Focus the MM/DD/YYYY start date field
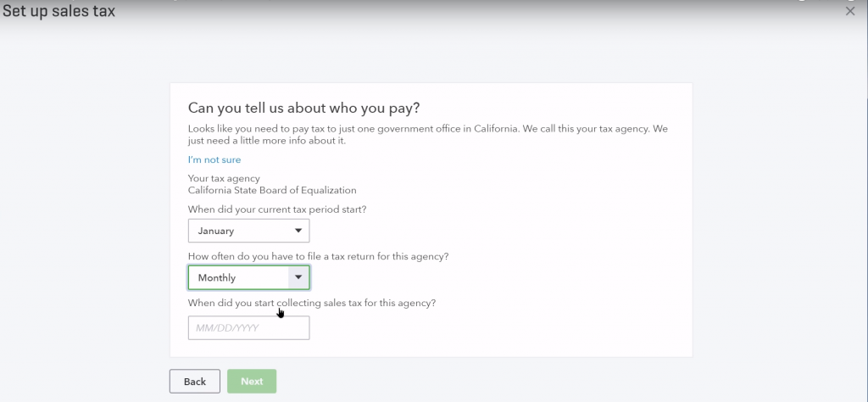Image resolution: width=868 pixels, height=402 pixels. [x=248, y=327]
